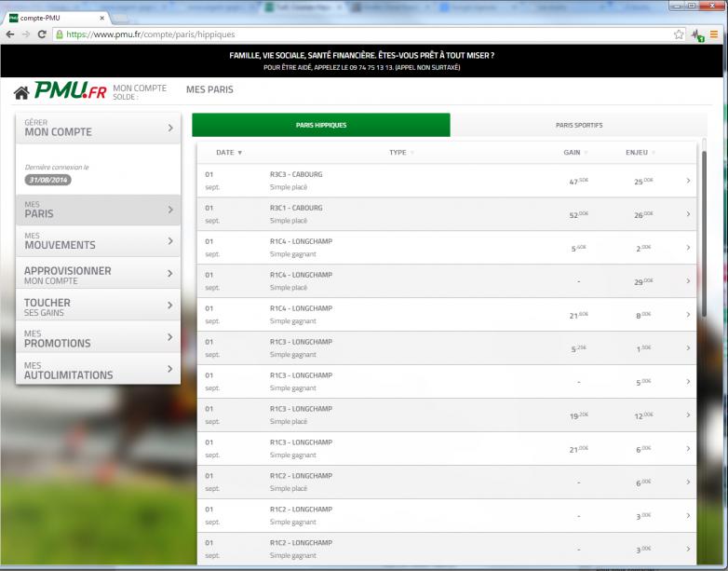
Task: Sort table by Date column
Action: point(229,153)
